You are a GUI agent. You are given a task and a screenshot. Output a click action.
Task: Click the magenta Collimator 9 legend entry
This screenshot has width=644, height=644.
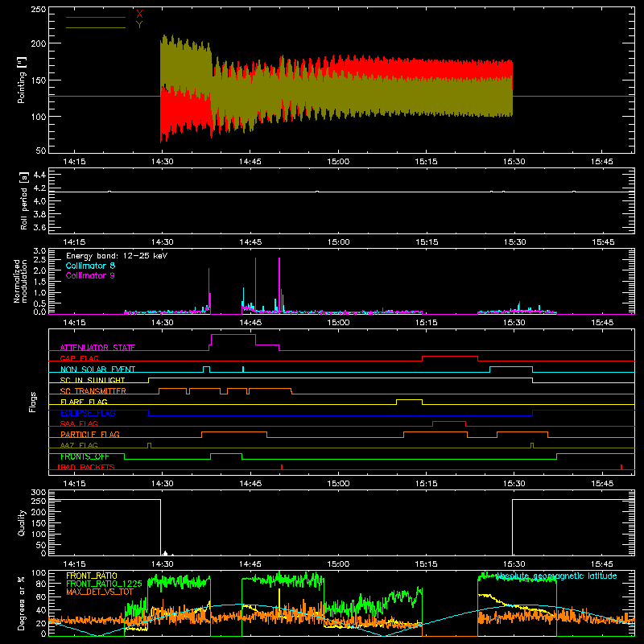90,275
